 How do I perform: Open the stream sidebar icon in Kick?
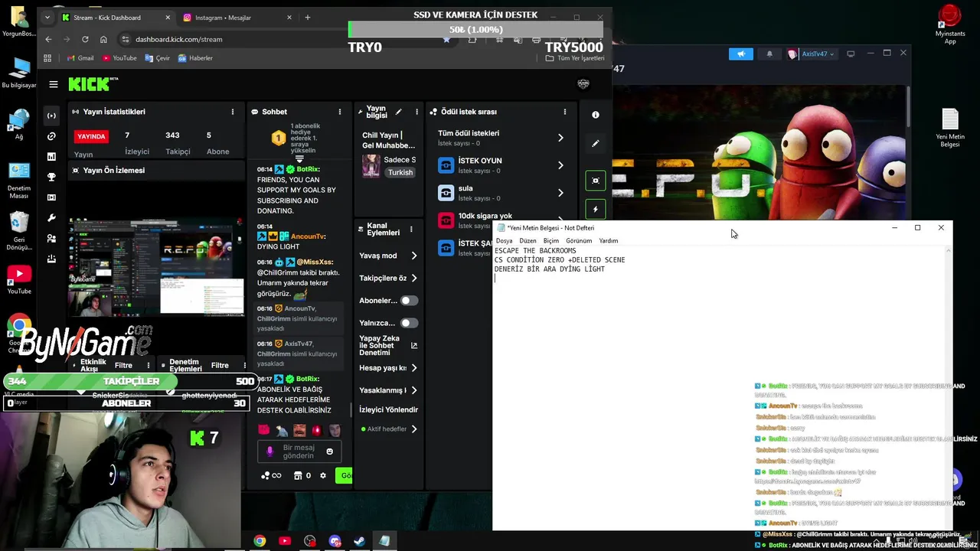51,116
